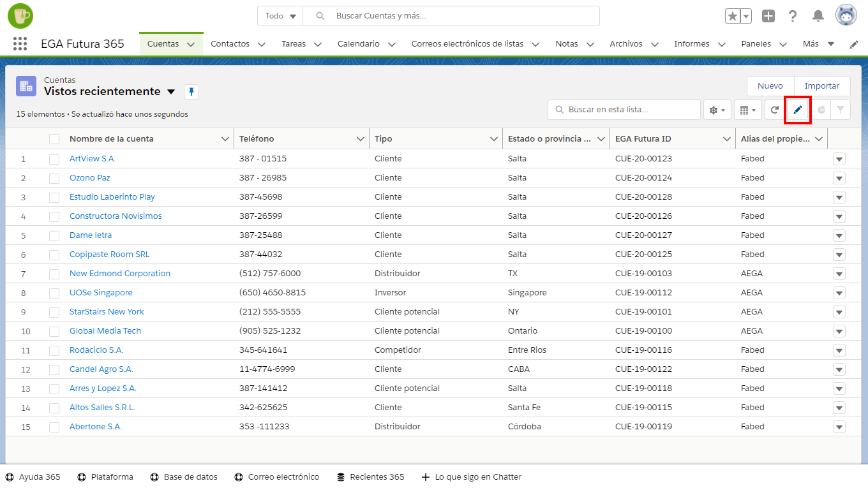This screenshot has height=488, width=868.
Task: Pin the Vistos recientemente list view
Action: [x=191, y=92]
